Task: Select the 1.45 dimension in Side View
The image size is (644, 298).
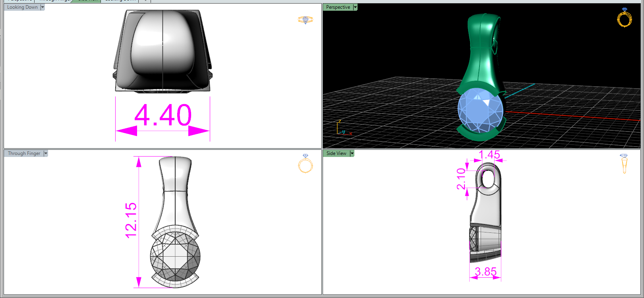Action: click(489, 155)
